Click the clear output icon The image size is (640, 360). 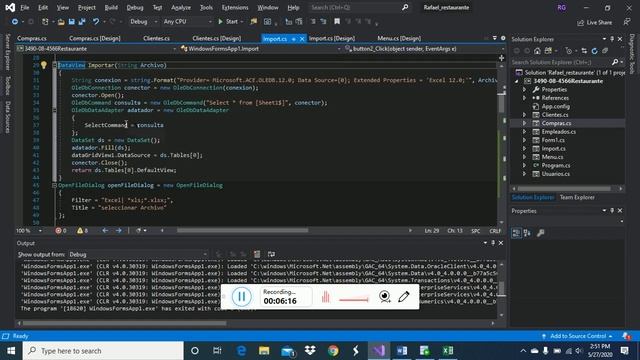click(257, 254)
